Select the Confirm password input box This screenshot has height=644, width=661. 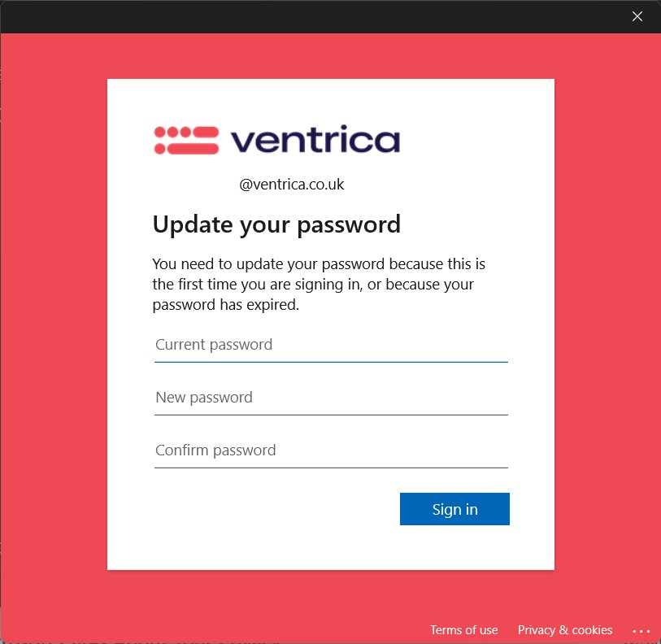coord(331,450)
